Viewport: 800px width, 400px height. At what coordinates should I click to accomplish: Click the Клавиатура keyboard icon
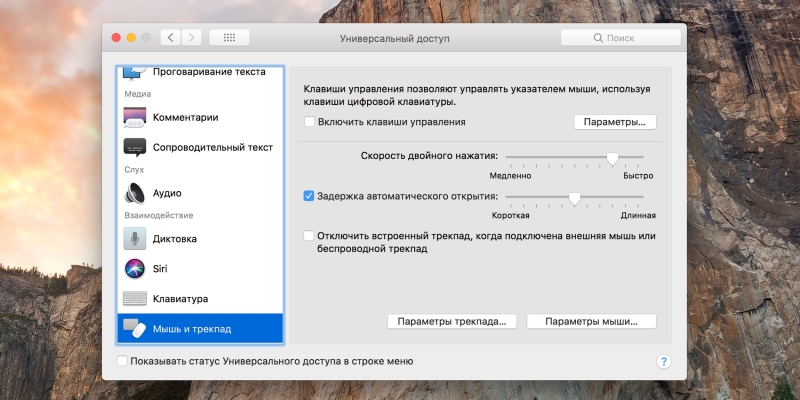pyautogui.click(x=135, y=299)
